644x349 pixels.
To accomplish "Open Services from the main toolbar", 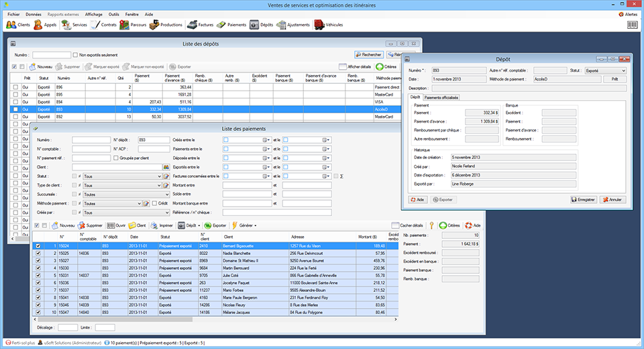I will coord(74,25).
